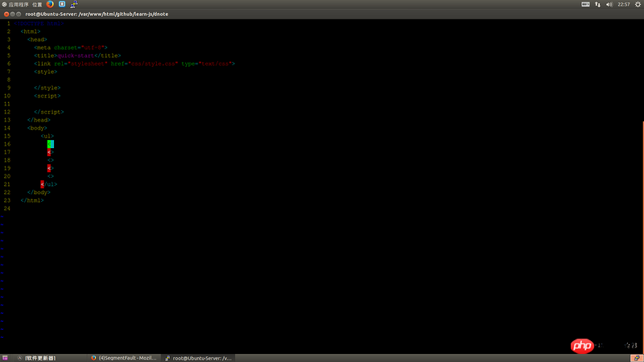Click line number 24
Screen dimensions: 644x362
(x=7, y=208)
